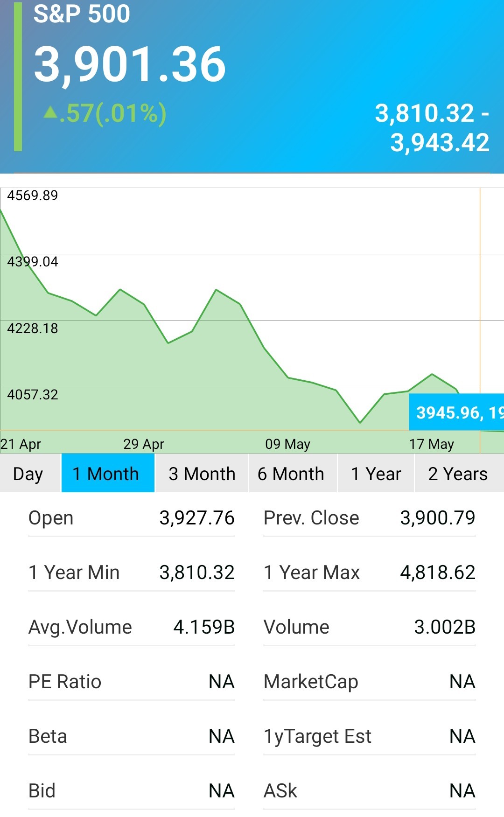Click the Avg.Volume stat row
The image size is (504, 817).
tap(132, 627)
